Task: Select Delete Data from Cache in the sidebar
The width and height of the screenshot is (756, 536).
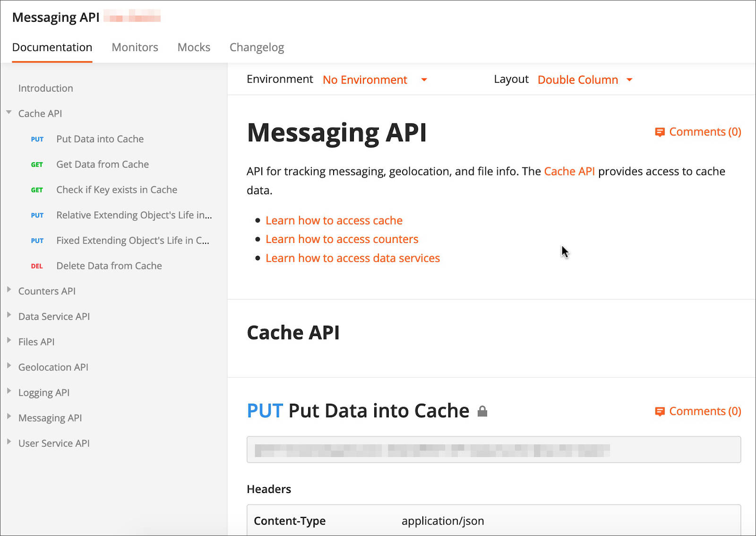Action: (109, 266)
